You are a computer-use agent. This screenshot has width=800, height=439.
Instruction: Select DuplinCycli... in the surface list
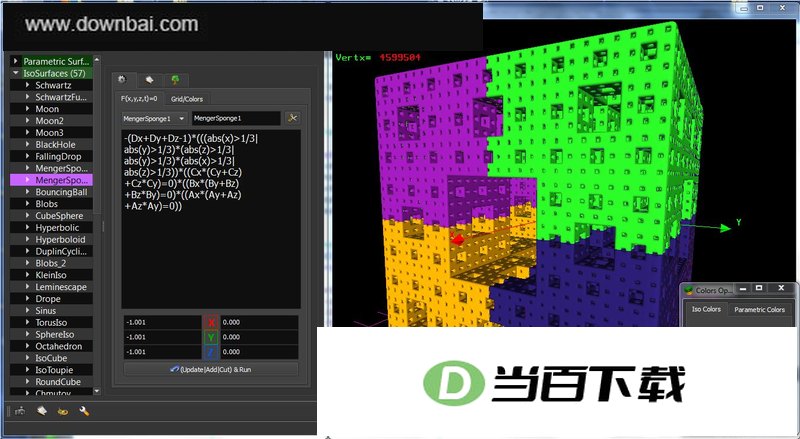click(52, 251)
